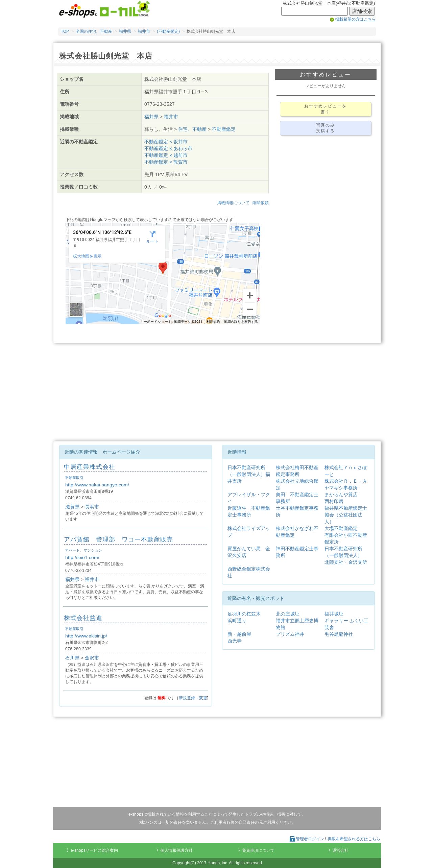434x868 pixels.
Task: Open 足羽川の桜並木 spot link
Action: click(244, 614)
